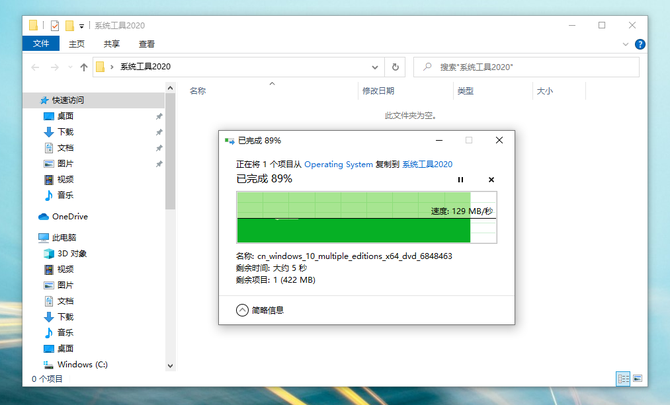Screen dimensions: 670x405
Task: Open the 共享 ribbon tab
Action: point(112,44)
